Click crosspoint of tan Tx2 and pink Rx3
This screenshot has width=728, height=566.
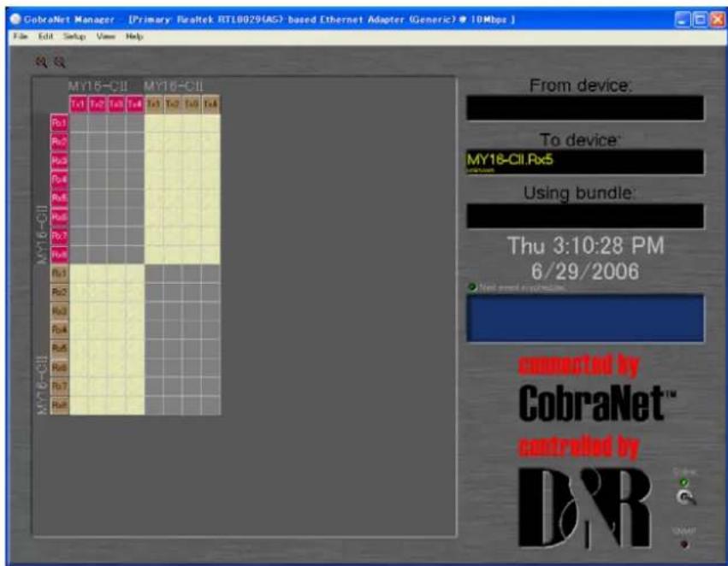[173, 161]
